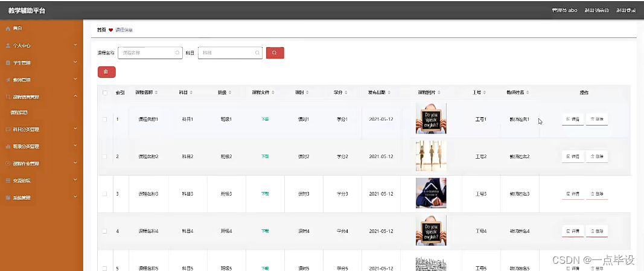The width and height of the screenshot is (644, 271).
Task: Click the red heart breadcrumb icon
Action: (x=111, y=30)
